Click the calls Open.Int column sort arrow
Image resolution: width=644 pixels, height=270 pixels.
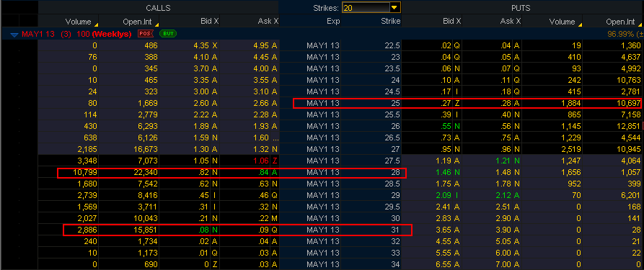[156, 24]
